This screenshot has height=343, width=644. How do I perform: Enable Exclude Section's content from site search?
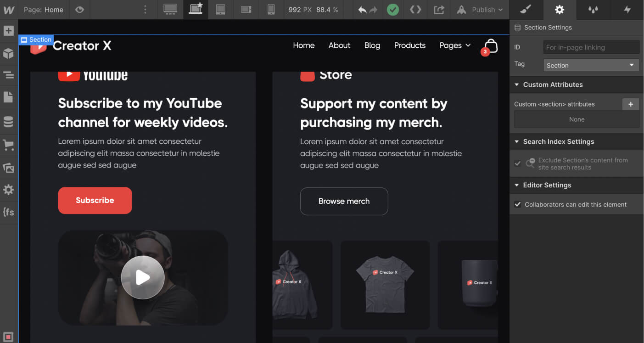518,163
